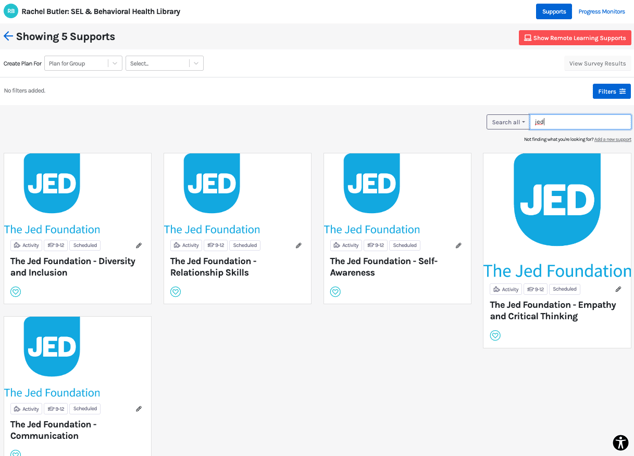Screen dimensions: 634x456
Task: Open Empathy and Critical Thinking title
Action: (x=553, y=310)
